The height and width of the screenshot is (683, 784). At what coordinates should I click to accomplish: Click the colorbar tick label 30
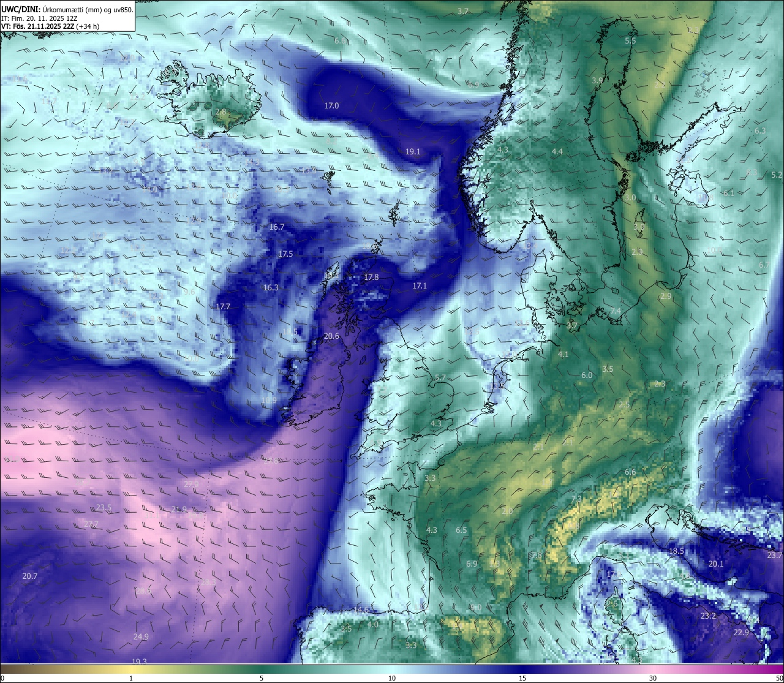(653, 678)
